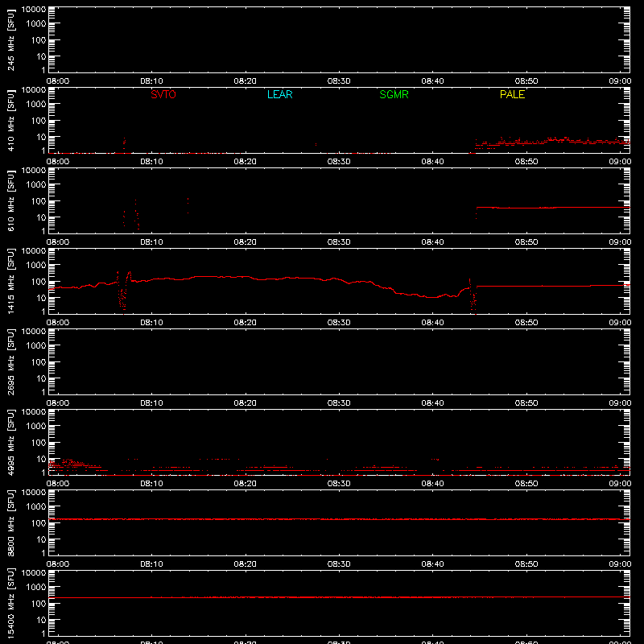Click 08:10 tick label below 1415 MHz panel
Viewport: 644px width, 644px height.
pos(151,323)
